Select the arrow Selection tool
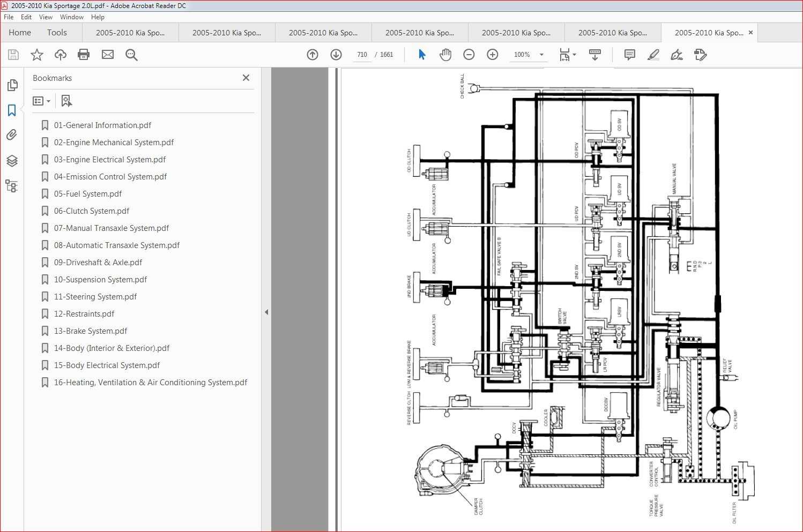The image size is (803, 532). (x=422, y=55)
